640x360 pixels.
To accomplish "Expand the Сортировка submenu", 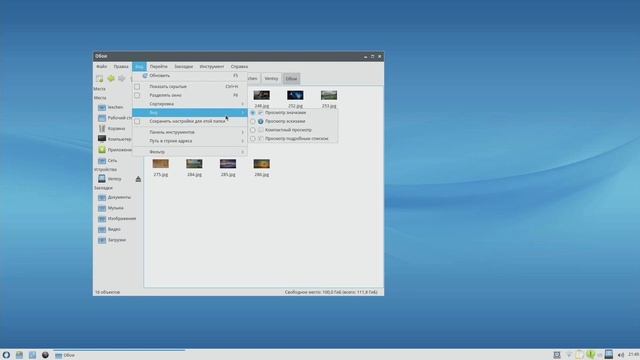I will [x=190, y=104].
